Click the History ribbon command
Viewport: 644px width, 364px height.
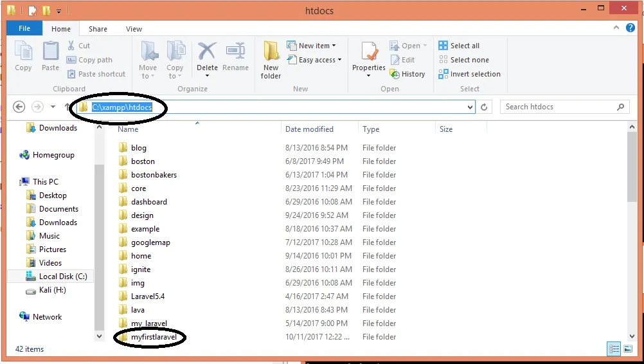(407, 74)
